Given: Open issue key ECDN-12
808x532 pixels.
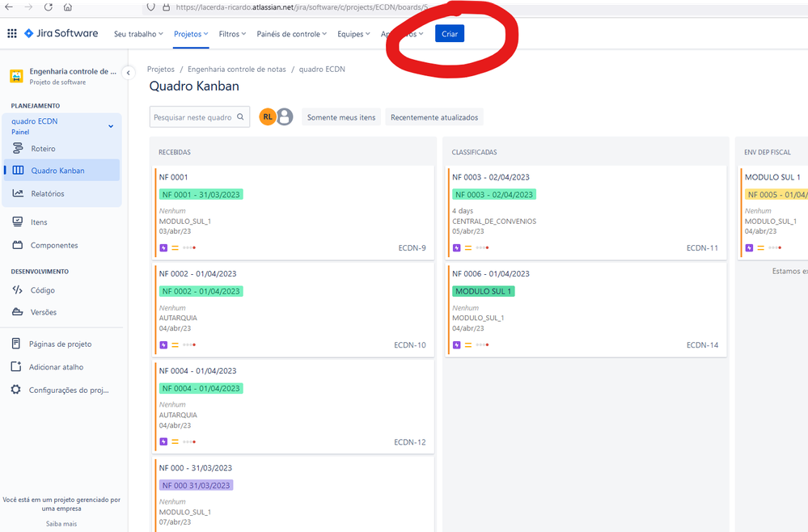Looking at the screenshot, I should 410,442.
